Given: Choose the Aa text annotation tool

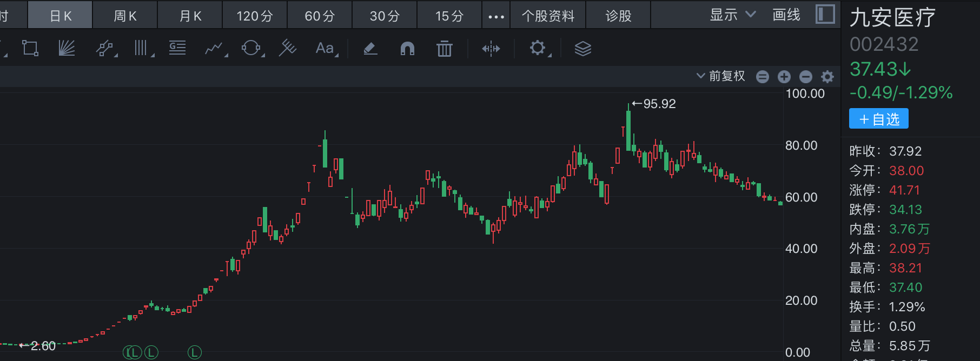Looking at the screenshot, I should click(x=325, y=49).
